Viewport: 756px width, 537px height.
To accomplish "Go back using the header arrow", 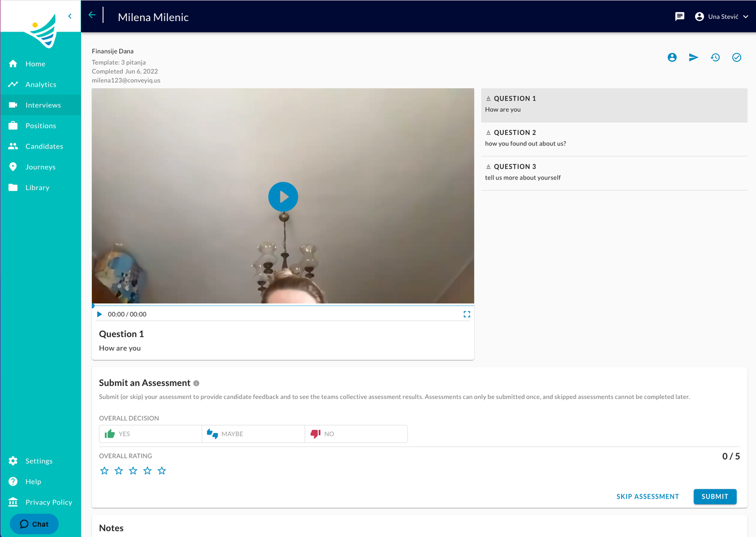I will click(x=92, y=15).
